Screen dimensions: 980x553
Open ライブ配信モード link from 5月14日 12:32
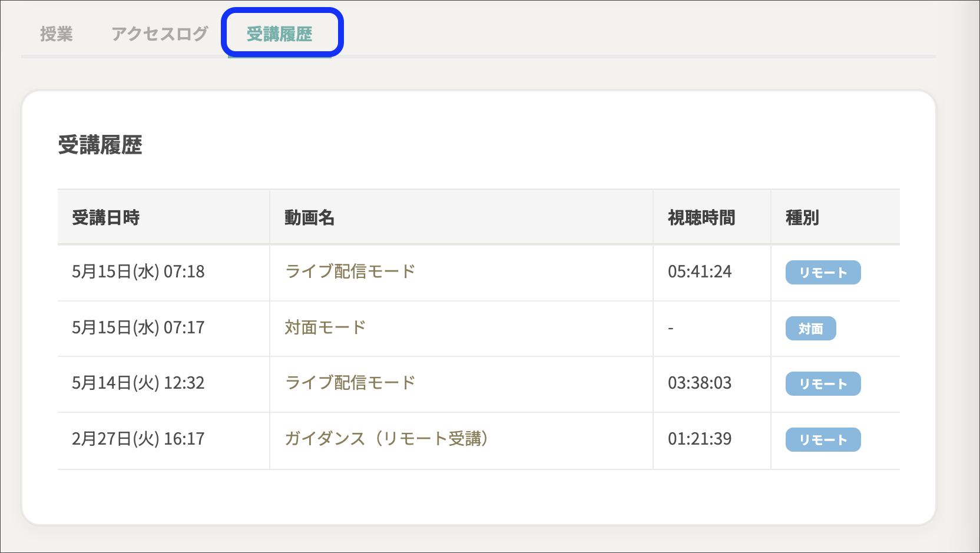(350, 383)
